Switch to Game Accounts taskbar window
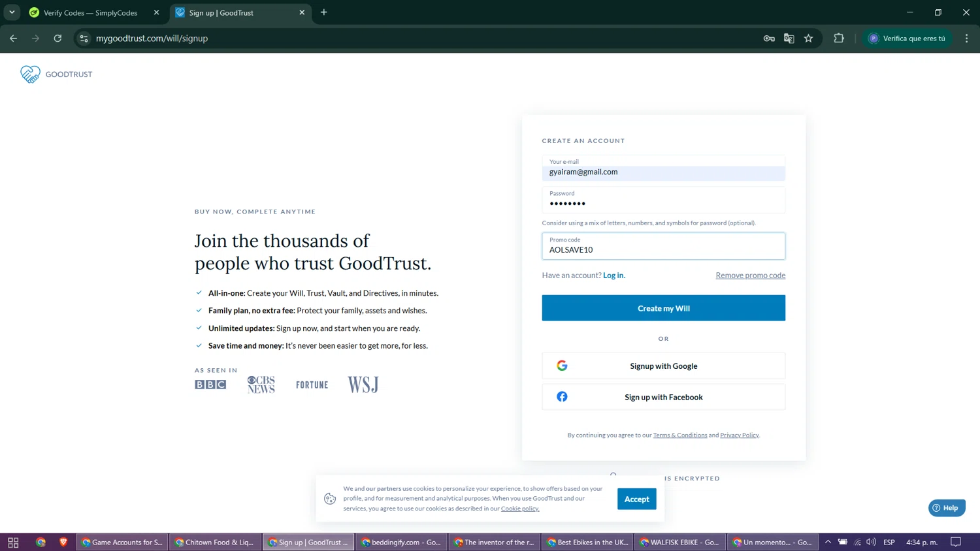Screen dimensions: 980x551 click(122, 542)
